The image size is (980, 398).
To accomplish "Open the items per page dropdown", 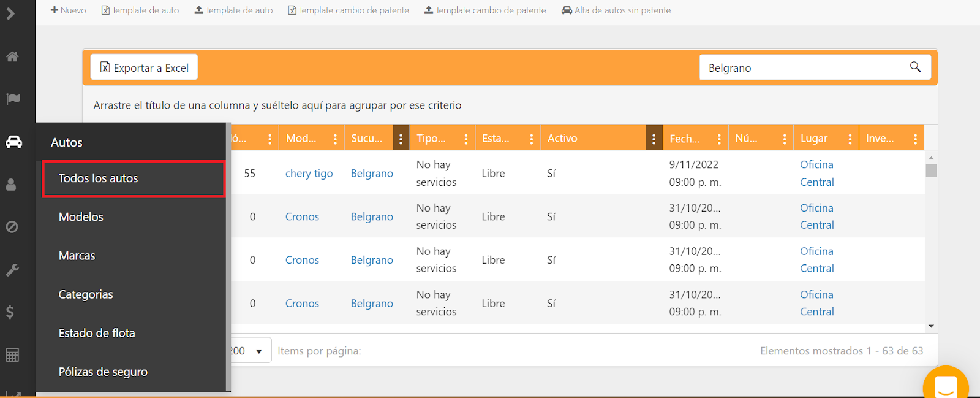I will pyautogui.click(x=258, y=351).
